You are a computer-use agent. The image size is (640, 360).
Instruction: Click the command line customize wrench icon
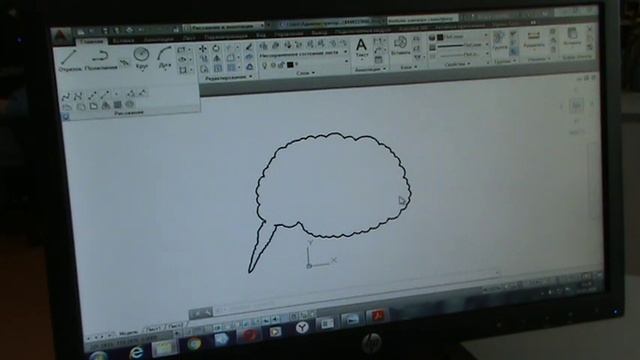(208, 313)
